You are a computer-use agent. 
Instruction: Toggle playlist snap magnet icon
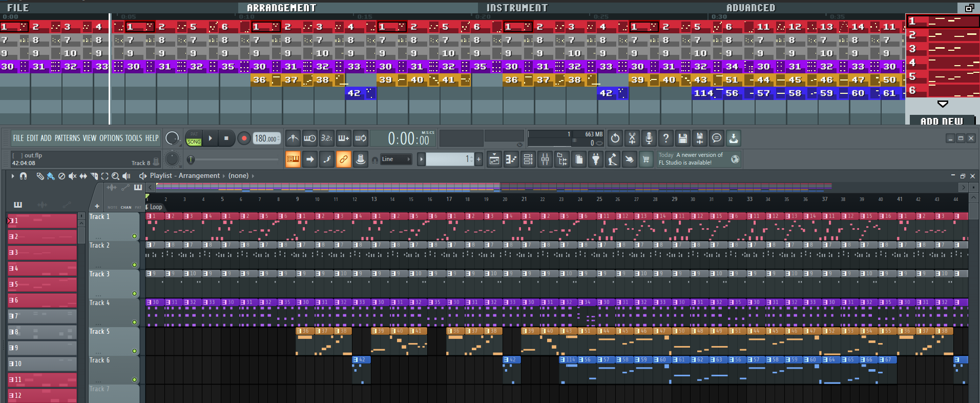click(x=23, y=176)
